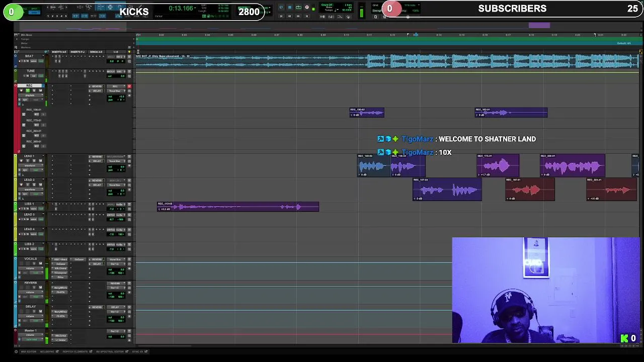Click zoom preset button 5

[x=65, y=16]
